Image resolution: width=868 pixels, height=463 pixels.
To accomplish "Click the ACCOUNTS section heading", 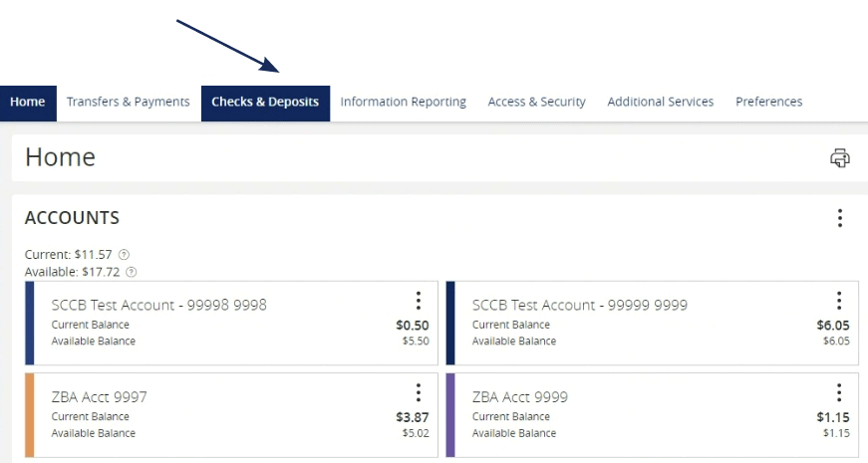I will tap(72, 218).
